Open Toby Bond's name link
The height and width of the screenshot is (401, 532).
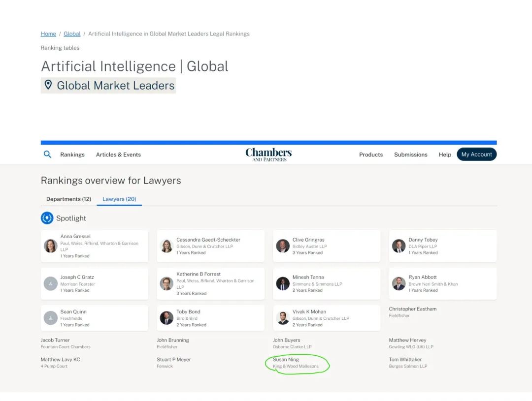pos(188,311)
